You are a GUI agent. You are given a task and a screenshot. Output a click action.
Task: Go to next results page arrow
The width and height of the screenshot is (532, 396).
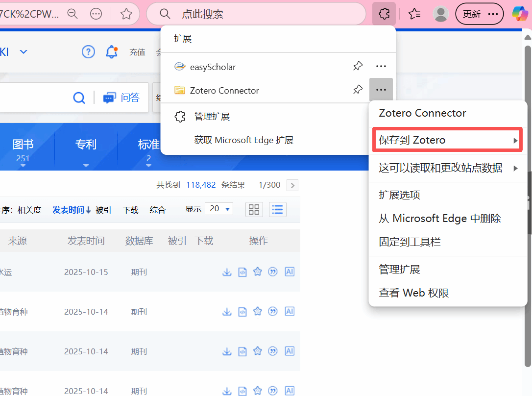pyautogui.click(x=292, y=186)
